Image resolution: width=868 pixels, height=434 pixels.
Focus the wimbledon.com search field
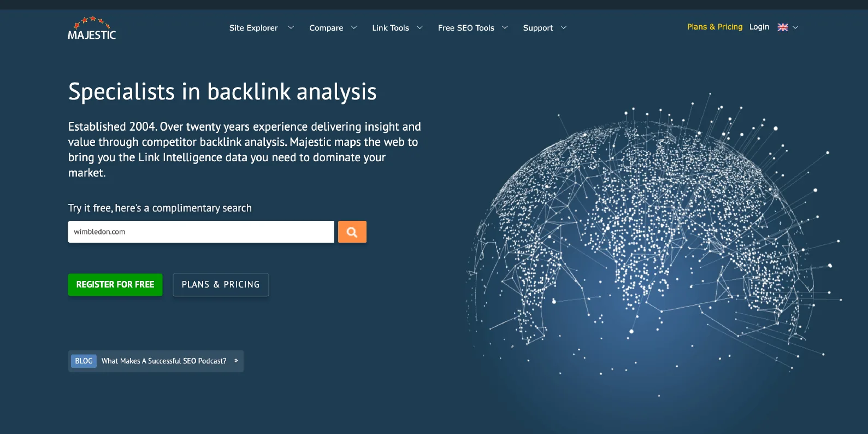(x=201, y=232)
